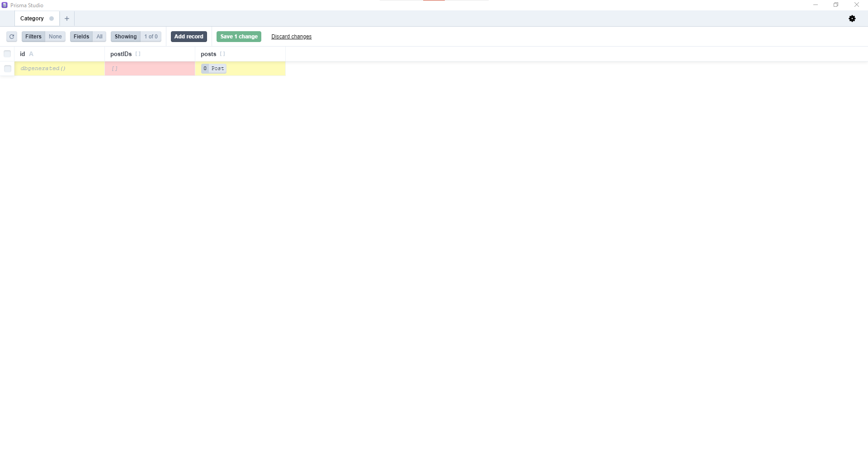Screen dimensions: 868x470
Task: Open Prisma Studio settings via gear icon
Action: 853,19
